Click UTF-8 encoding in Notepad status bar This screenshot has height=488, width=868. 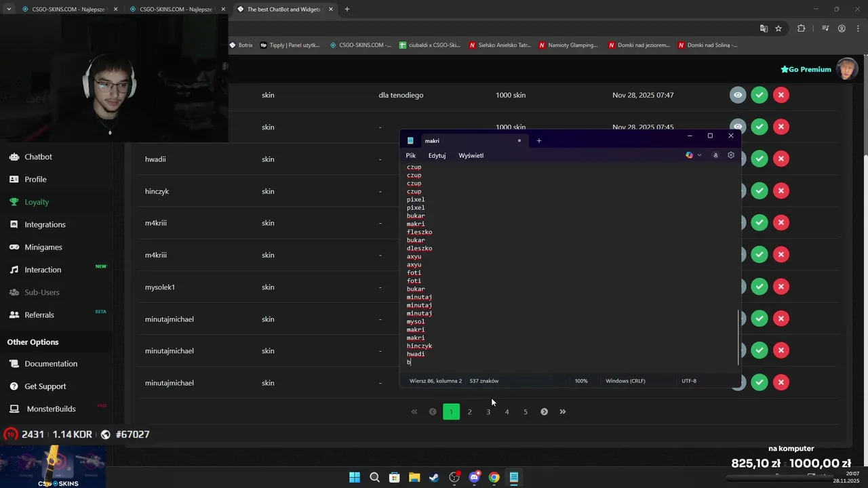(x=689, y=381)
